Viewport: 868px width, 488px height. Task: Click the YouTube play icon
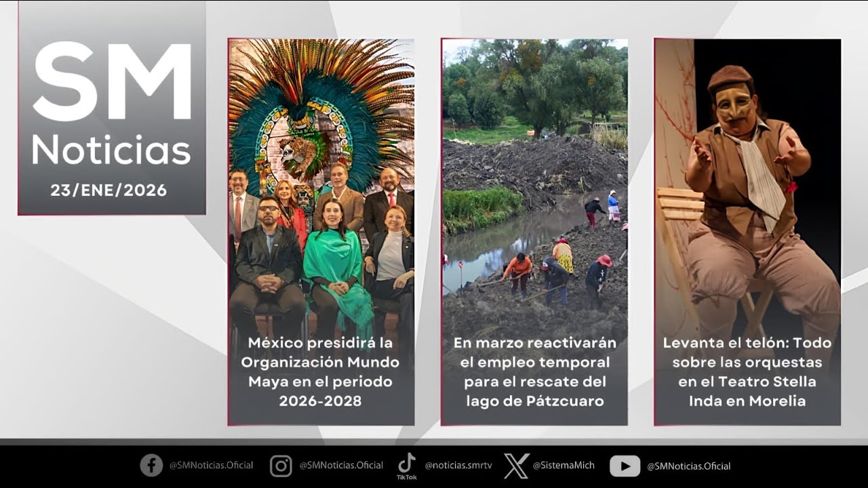[x=625, y=466]
